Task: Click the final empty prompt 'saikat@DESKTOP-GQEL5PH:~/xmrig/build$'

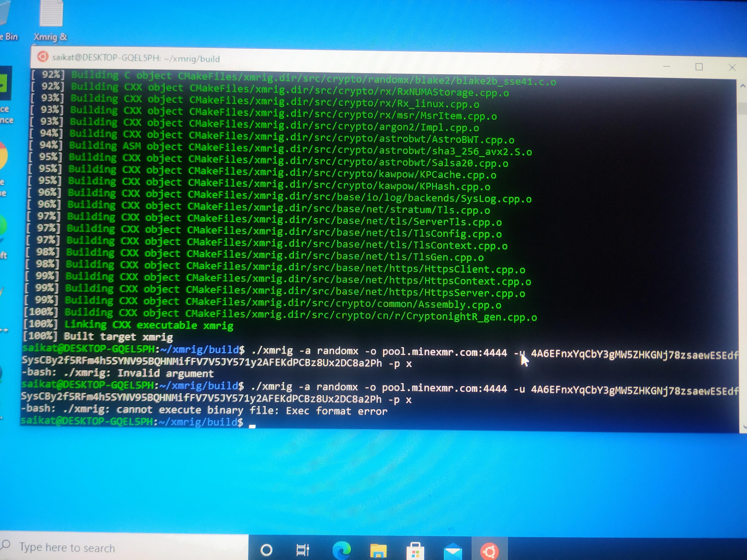Action: [132, 422]
